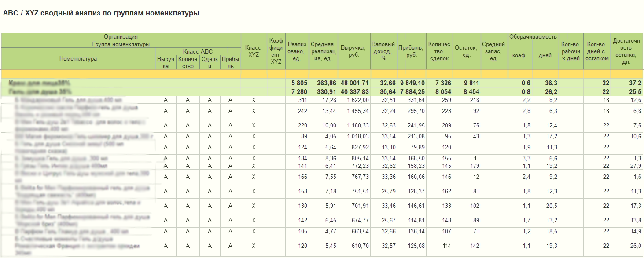This screenshot has height=258, width=644.
Task: Select the 'Прибыль, руб.' column header
Action: [412, 51]
